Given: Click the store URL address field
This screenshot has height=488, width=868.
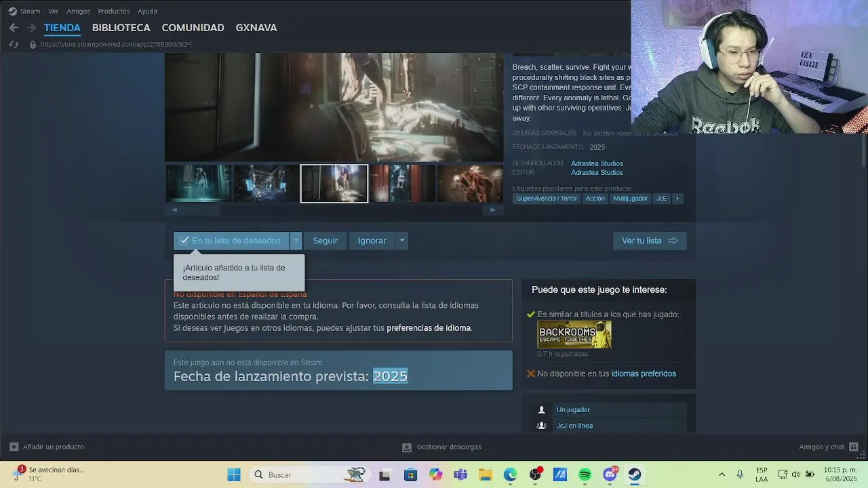Looking at the screenshot, I should pyautogui.click(x=116, y=45).
